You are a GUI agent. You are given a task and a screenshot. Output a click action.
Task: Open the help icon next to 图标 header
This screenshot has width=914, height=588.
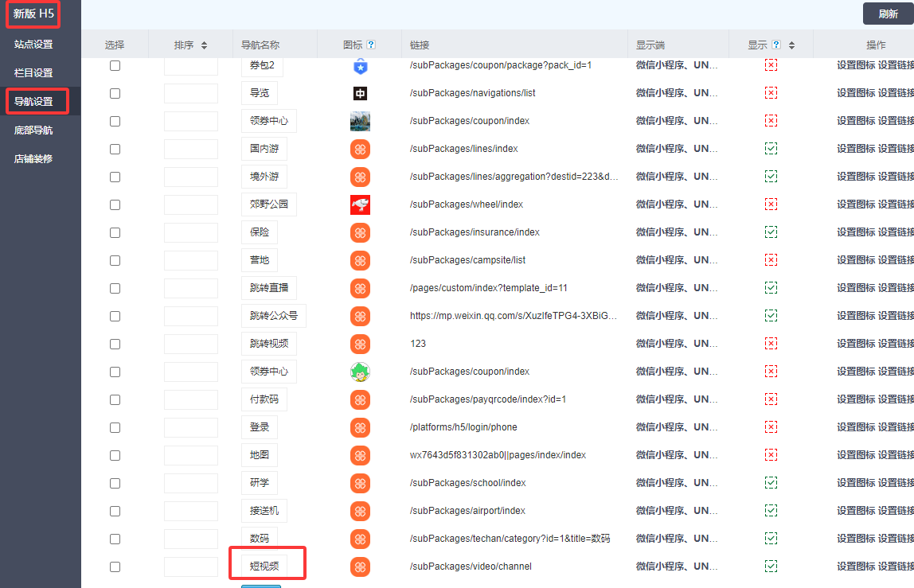tap(371, 45)
